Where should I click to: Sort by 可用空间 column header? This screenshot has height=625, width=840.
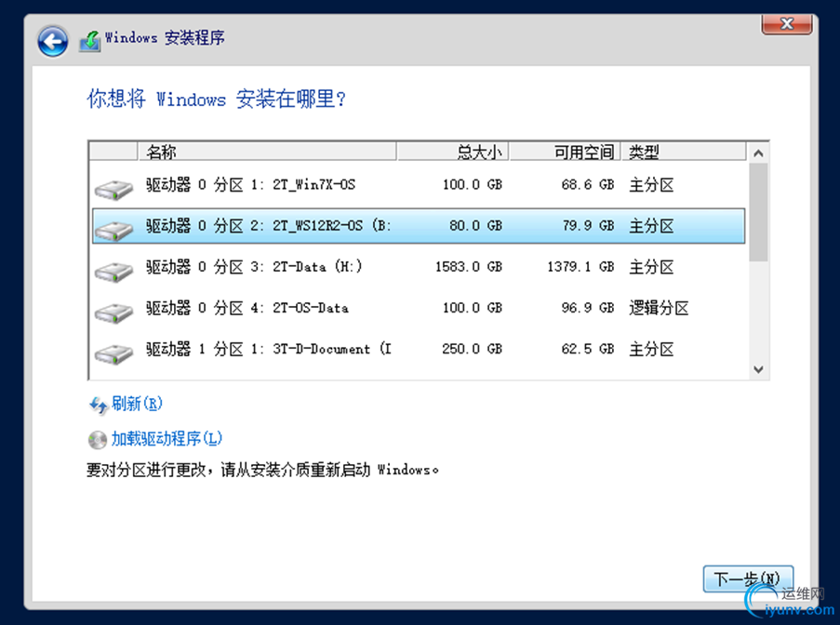[x=566, y=152]
